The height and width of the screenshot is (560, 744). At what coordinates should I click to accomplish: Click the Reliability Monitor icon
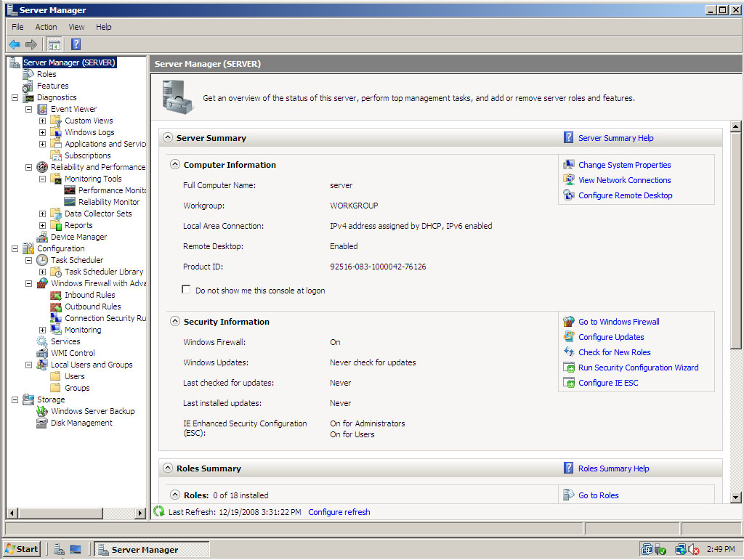click(x=70, y=202)
